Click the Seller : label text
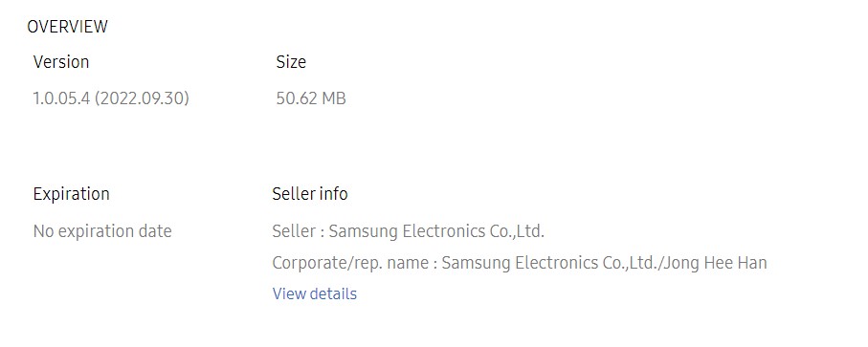Viewport: 868px width, 347px height. (298, 231)
